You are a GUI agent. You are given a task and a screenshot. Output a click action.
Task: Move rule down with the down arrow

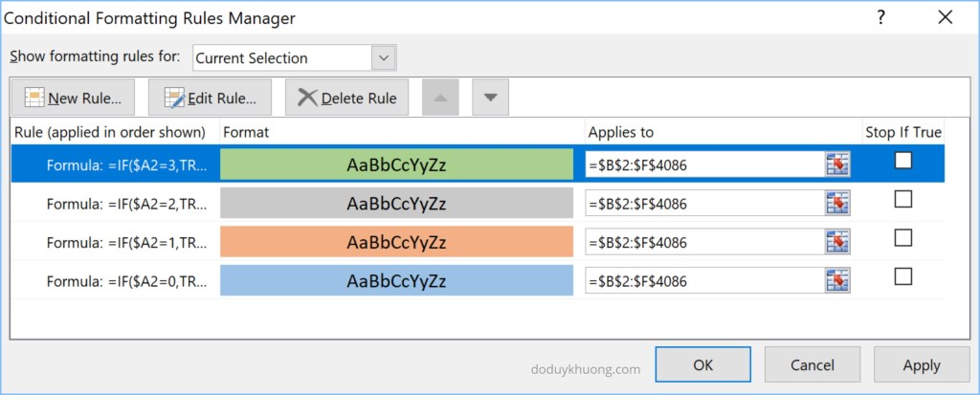490,98
